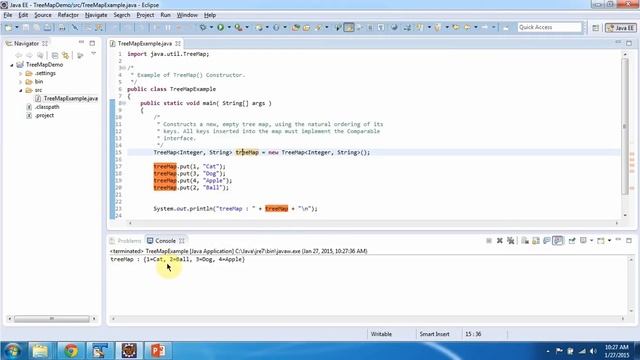Toggle Show Console on Standard Out change
This screenshot has height=360, width=640.
point(547,241)
